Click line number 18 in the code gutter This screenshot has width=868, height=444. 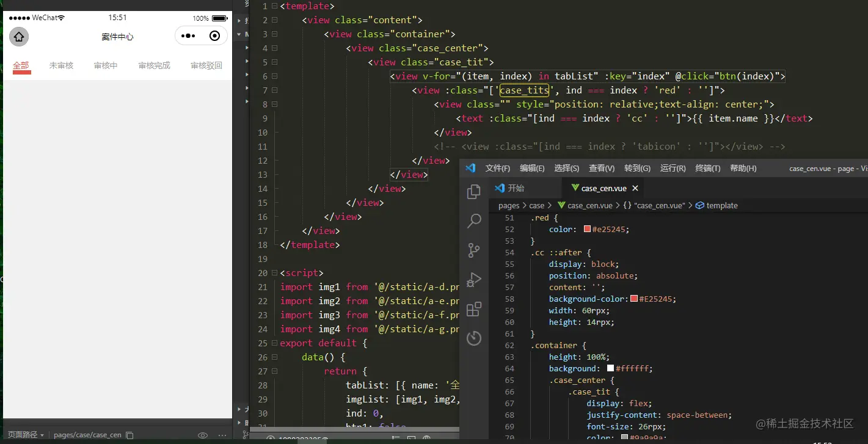[x=263, y=245]
